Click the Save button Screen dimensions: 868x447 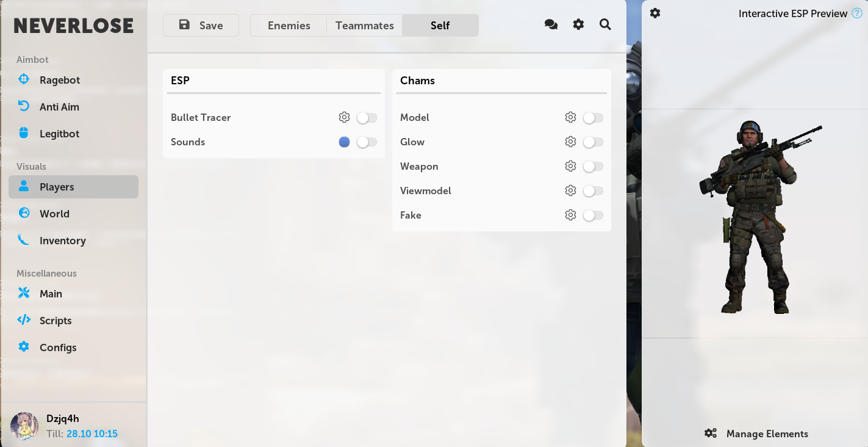tap(201, 25)
